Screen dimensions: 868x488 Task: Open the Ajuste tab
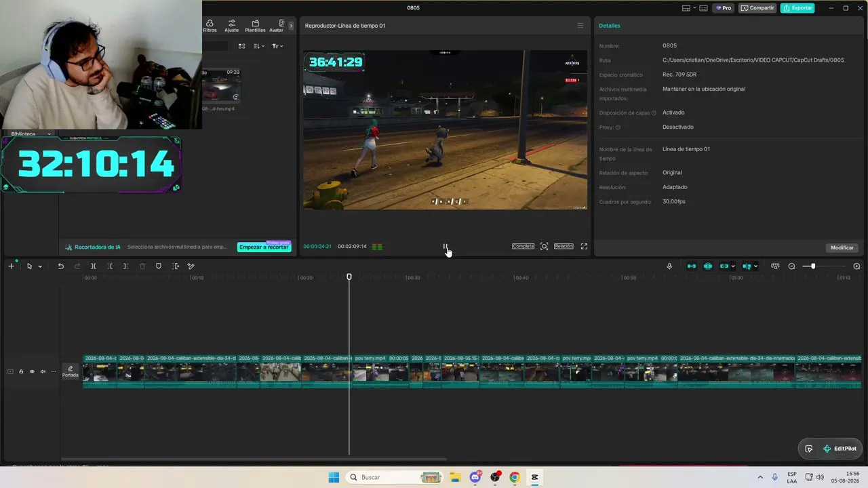(231, 26)
